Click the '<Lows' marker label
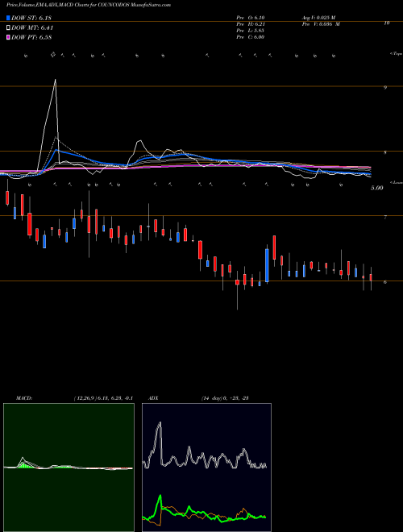The width and height of the screenshot is (403, 532). point(397,182)
